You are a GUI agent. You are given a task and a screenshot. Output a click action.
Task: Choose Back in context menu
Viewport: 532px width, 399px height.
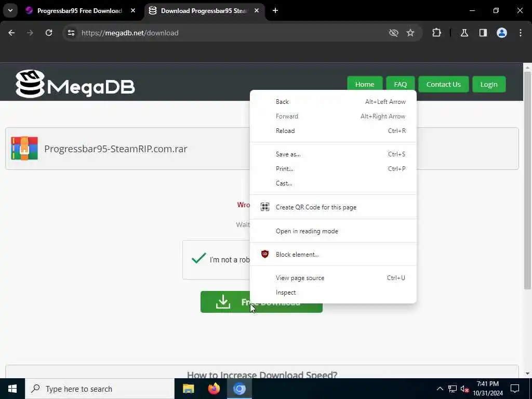click(333, 102)
